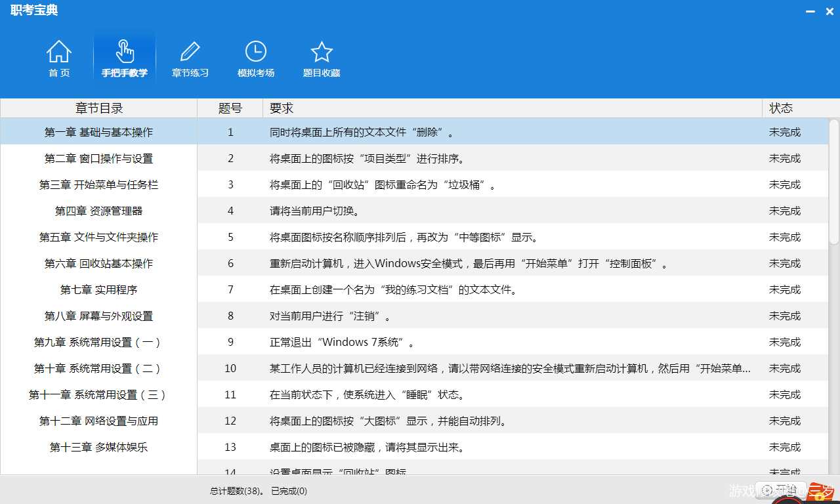Select question 桌面上的图标已被隐藏，请将其显示出来
The image size is (840, 504).
[x=513, y=447]
